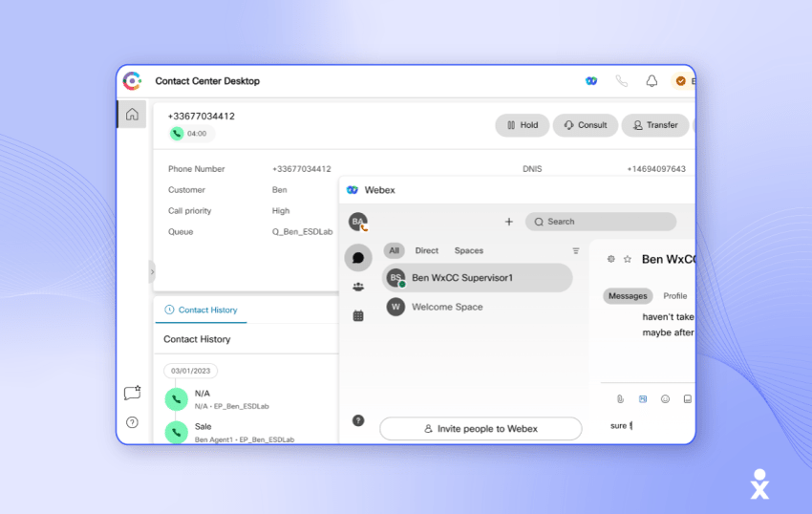Transfer the active call
812x514 pixels.
[655, 125]
